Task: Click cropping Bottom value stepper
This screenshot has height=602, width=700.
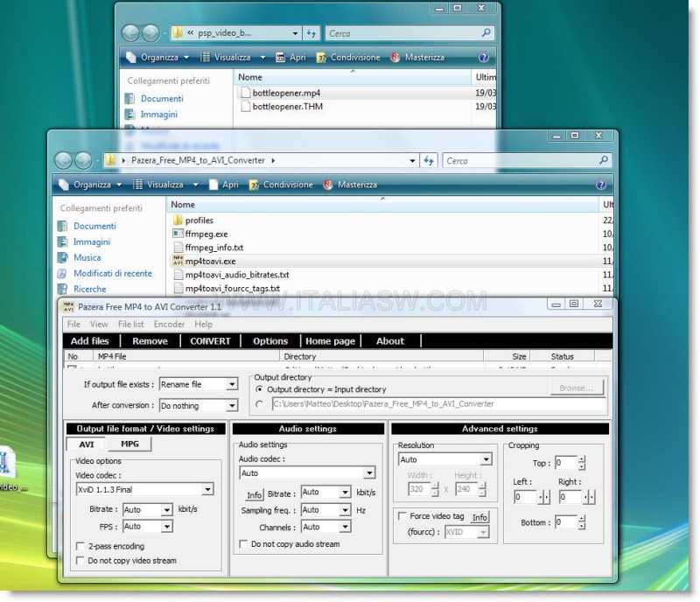Action: coord(581,522)
